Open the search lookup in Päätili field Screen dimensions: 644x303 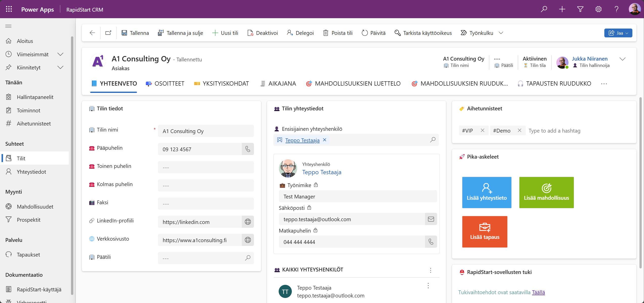coord(247,258)
